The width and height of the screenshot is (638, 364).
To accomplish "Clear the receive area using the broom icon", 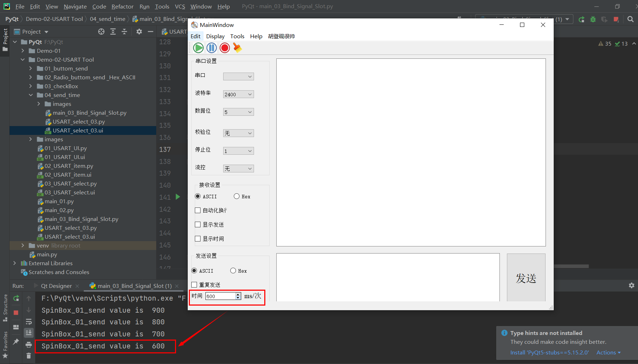I will coord(237,48).
